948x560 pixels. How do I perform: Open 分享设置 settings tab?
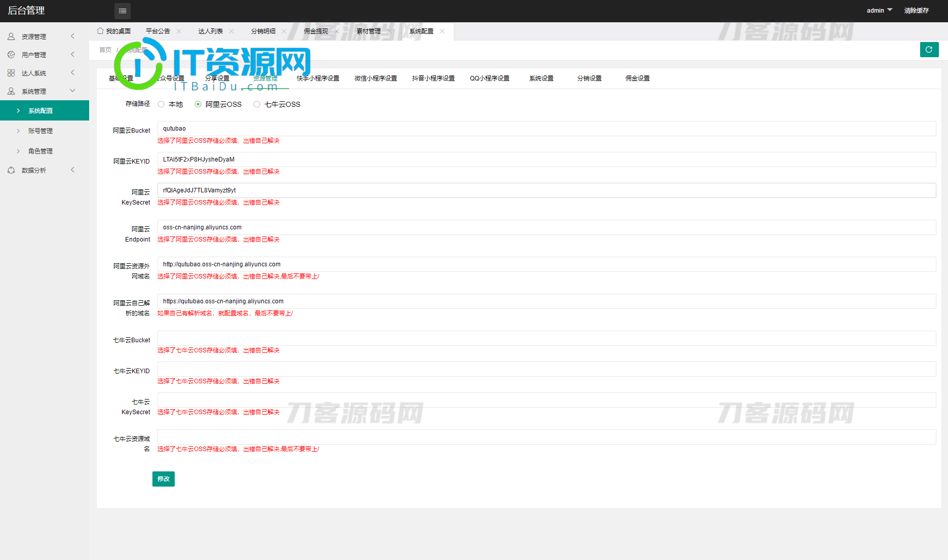tap(217, 78)
